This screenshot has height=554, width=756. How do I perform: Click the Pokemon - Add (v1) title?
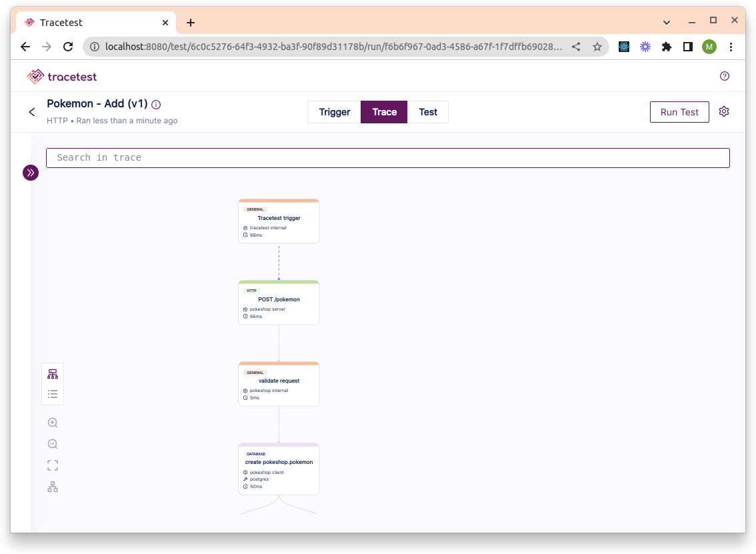(97, 103)
